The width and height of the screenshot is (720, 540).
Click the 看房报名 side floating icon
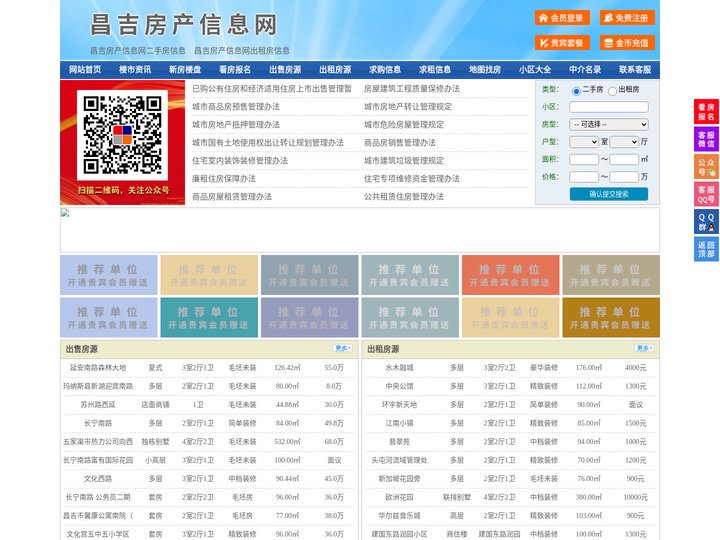click(706, 112)
